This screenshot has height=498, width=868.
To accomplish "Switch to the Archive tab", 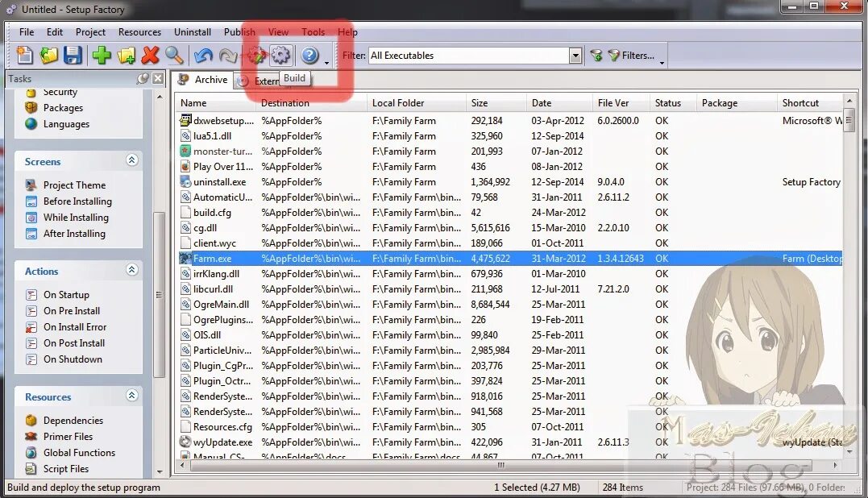I will [x=202, y=80].
